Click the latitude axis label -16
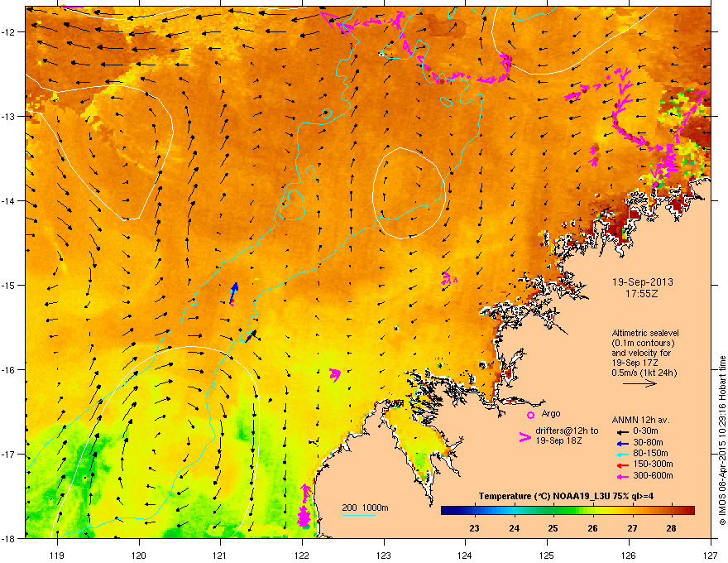The image size is (728, 563). click(9, 369)
